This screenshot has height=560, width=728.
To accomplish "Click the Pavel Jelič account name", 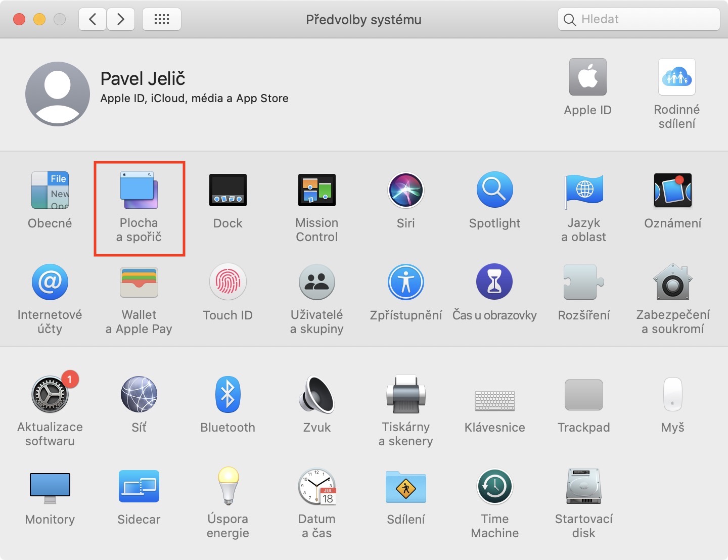I will pos(143,78).
